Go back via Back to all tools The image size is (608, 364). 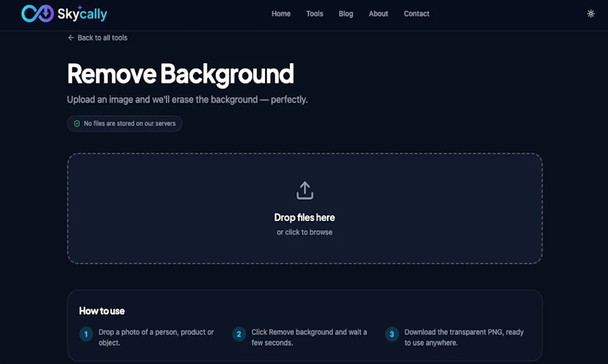pyautogui.click(x=98, y=37)
